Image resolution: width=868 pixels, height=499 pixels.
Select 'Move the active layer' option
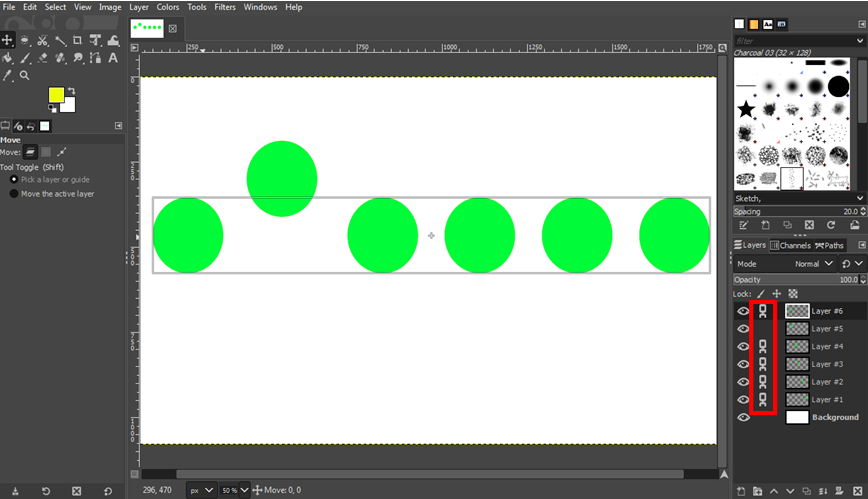click(x=52, y=194)
